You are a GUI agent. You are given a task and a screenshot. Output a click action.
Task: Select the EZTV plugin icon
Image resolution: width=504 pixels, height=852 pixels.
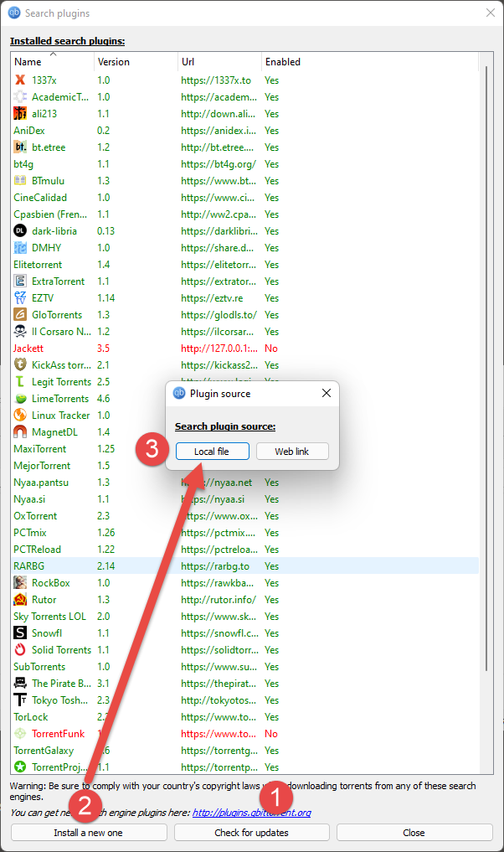(20, 297)
